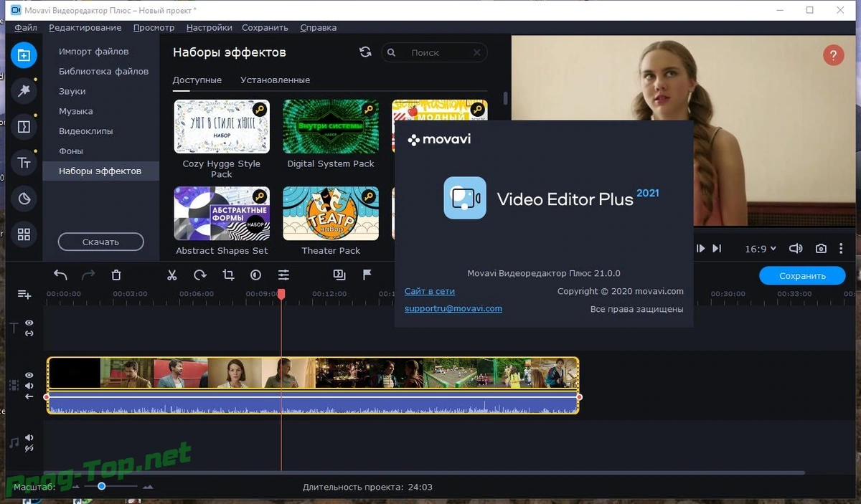Open the 16:9 aspect ratio dropdown

click(x=761, y=249)
